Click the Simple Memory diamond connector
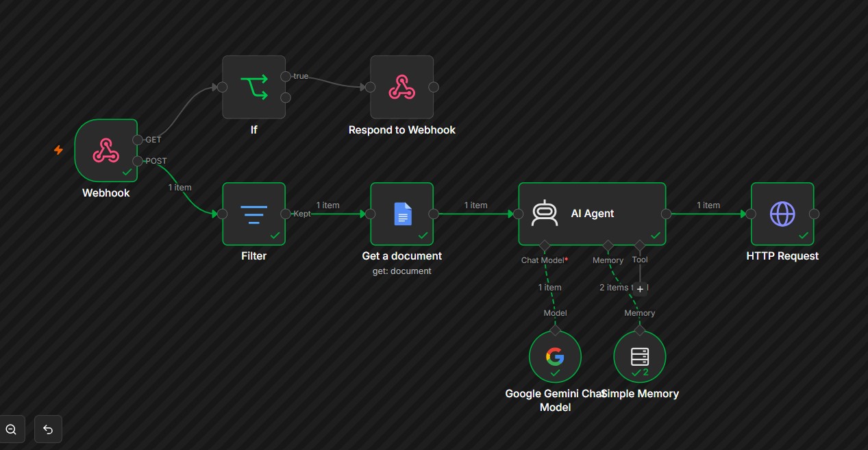This screenshot has height=450, width=868. click(640, 331)
